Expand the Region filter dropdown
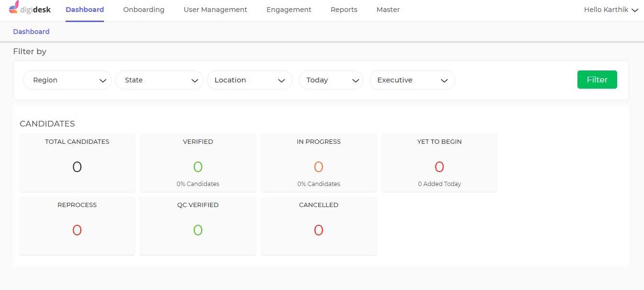The height and width of the screenshot is (290, 644). (67, 80)
